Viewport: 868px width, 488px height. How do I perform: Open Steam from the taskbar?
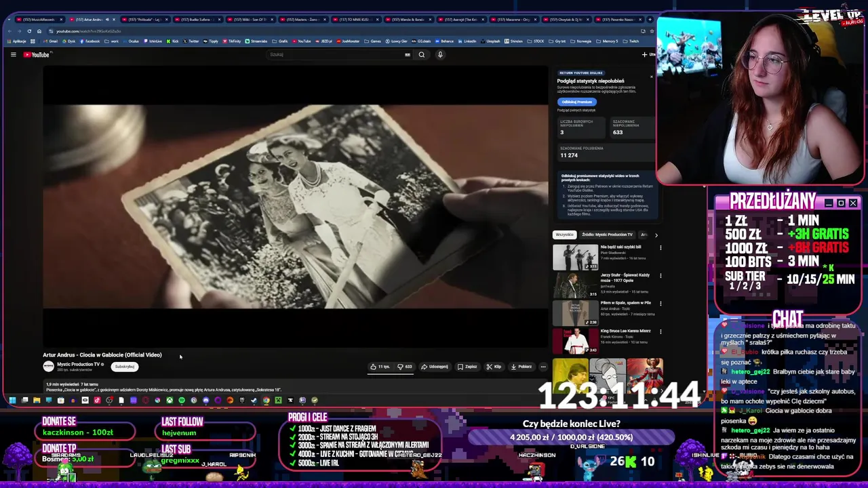pos(254,400)
